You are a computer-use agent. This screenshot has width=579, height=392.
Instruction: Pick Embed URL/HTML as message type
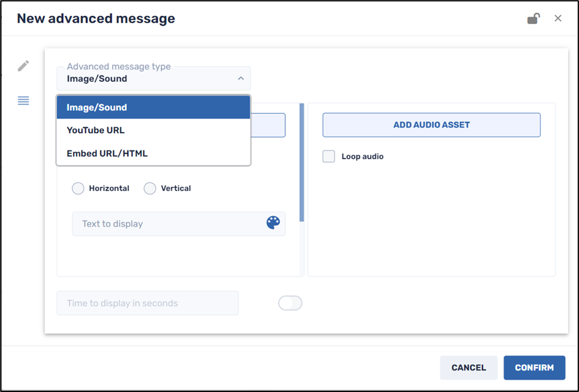tap(153, 153)
